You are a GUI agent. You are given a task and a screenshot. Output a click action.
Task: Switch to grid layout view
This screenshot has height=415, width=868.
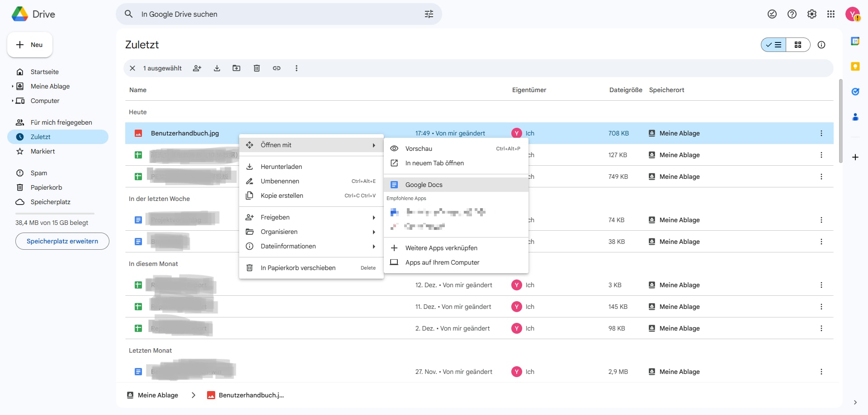click(798, 45)
